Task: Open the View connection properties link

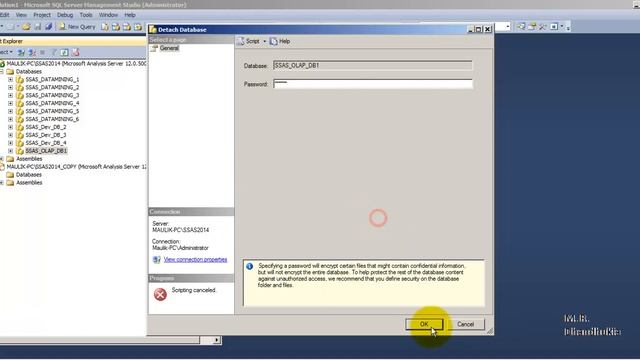Action: coord(195,260)
